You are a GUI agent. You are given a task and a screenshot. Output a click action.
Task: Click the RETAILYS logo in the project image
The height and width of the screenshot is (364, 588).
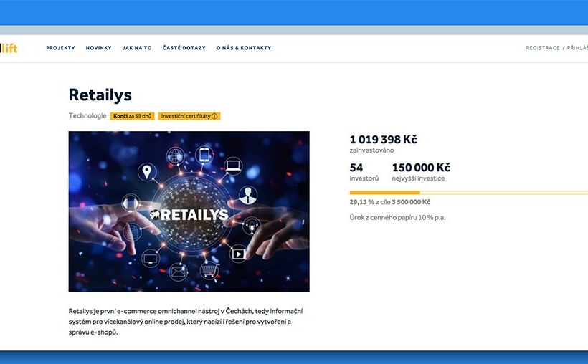[189, 215]
